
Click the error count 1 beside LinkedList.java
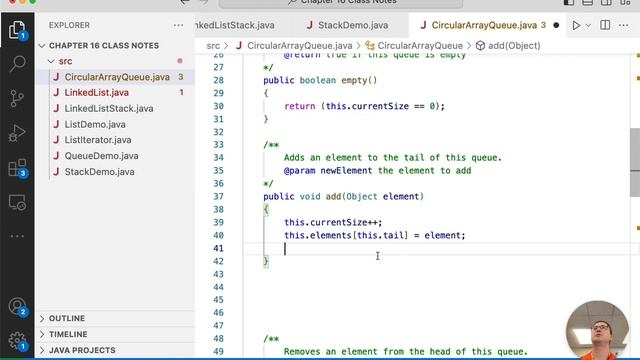[181, 93]
